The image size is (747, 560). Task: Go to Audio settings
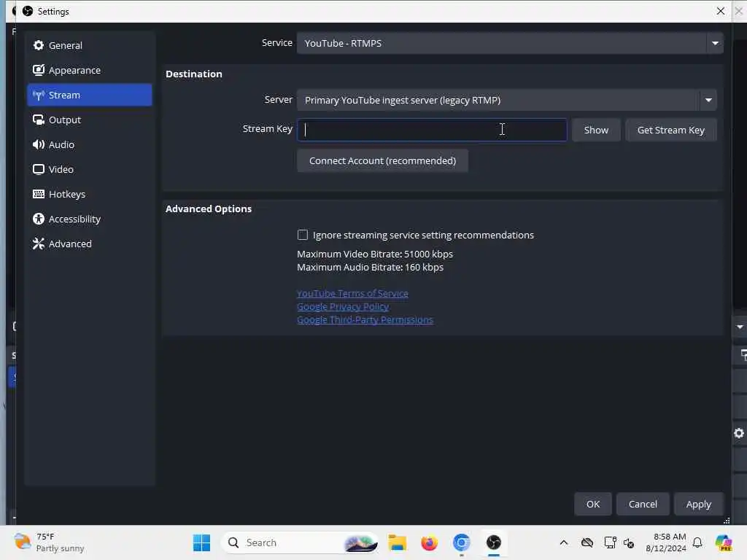pos(90,144)
